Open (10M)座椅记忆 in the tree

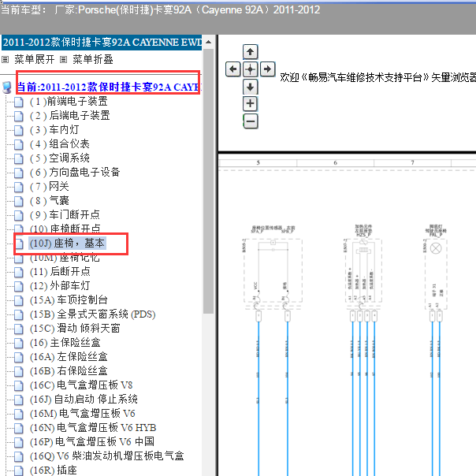coord(65,258)
